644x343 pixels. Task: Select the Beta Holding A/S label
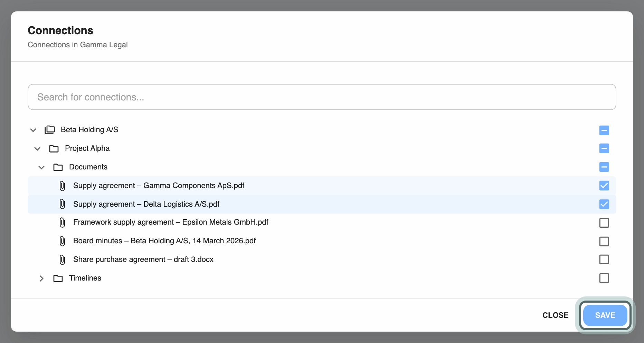(89, 130)
